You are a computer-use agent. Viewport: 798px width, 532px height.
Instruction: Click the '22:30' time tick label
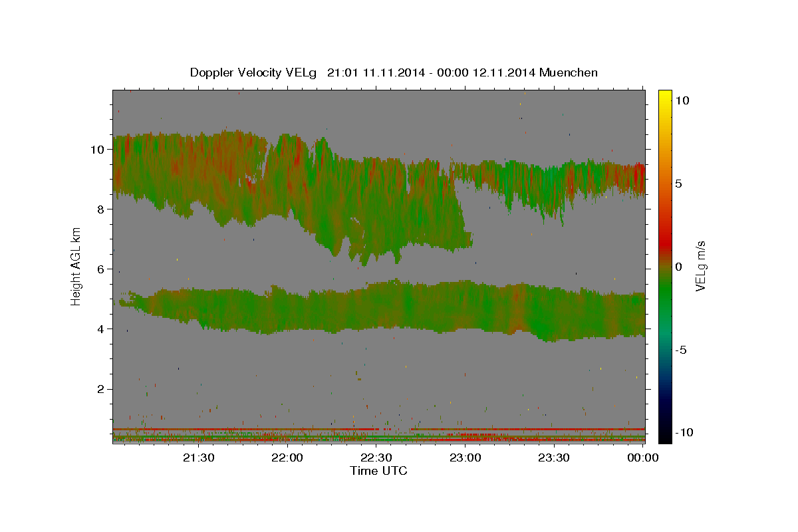click(376, 458)
